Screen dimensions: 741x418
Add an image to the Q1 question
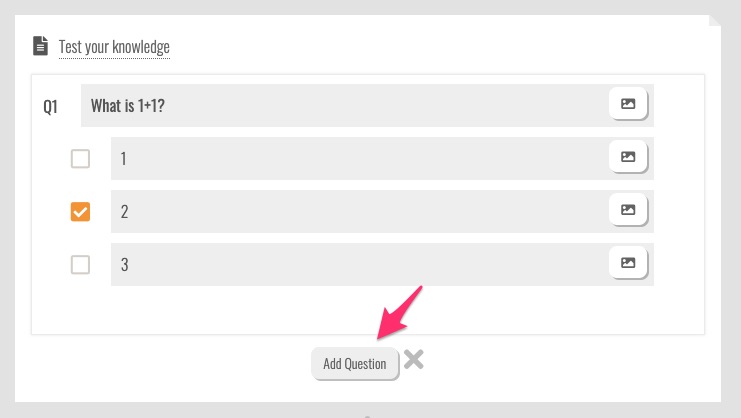(628, 104)
